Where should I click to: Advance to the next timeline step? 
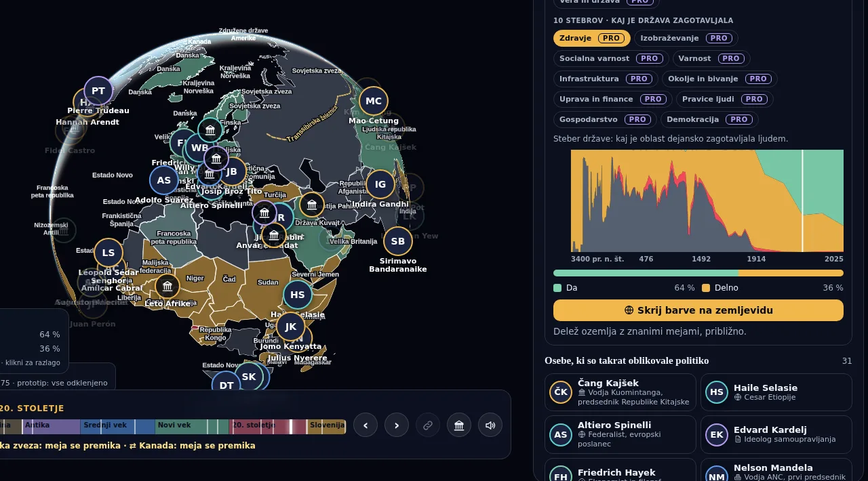[397, 425]
